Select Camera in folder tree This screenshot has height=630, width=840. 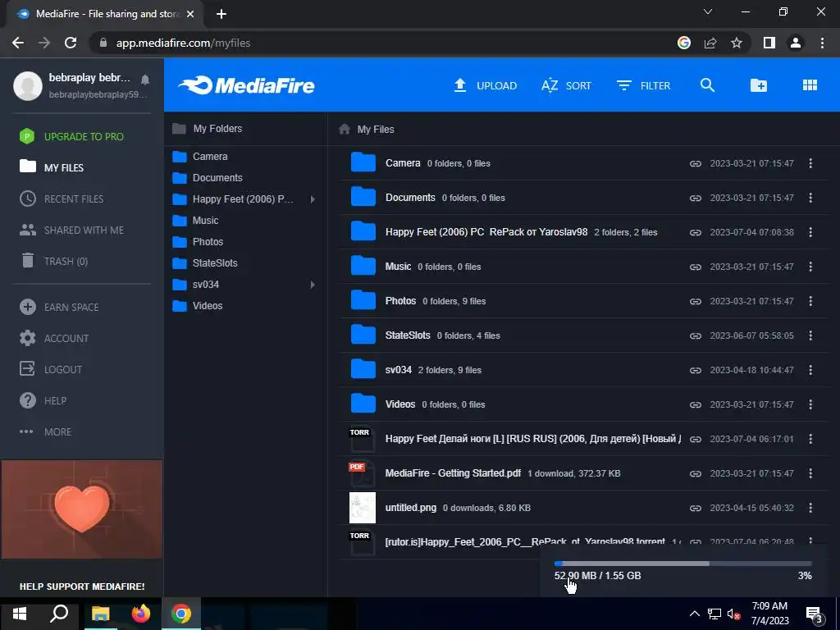(x=200, y=157)
